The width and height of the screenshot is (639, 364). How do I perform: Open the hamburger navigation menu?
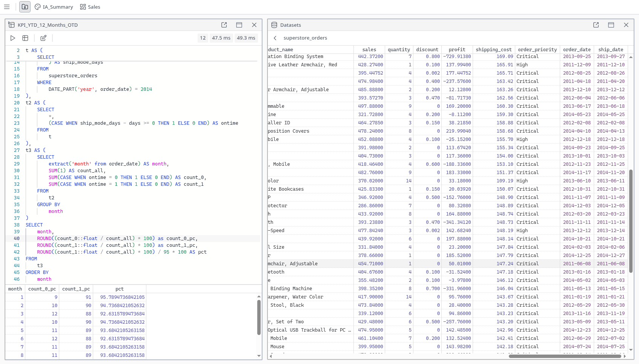tap(7, 7)
